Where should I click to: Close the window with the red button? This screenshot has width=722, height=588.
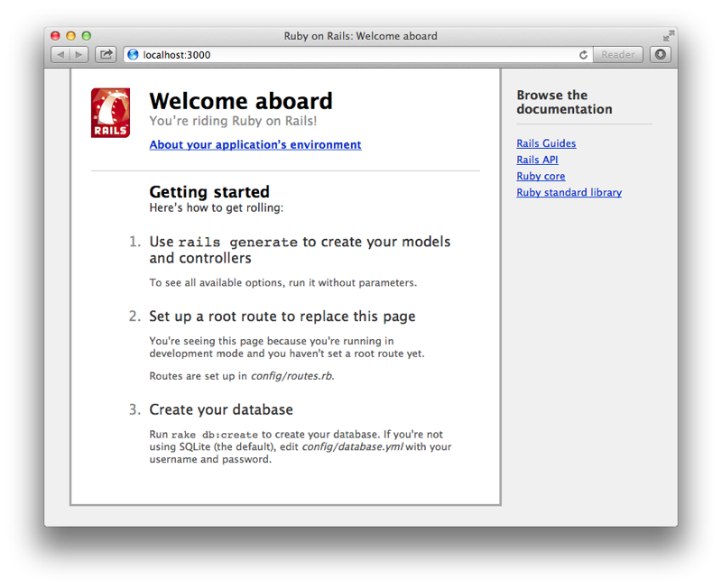point(55,36)
